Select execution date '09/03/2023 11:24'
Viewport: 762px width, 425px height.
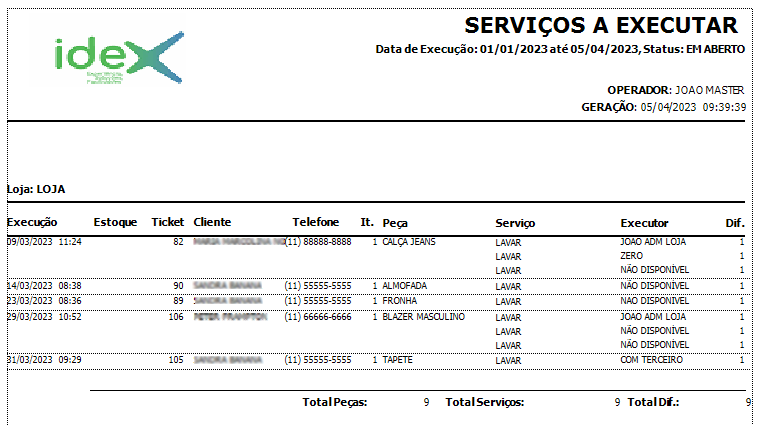(x=44, y=241)
